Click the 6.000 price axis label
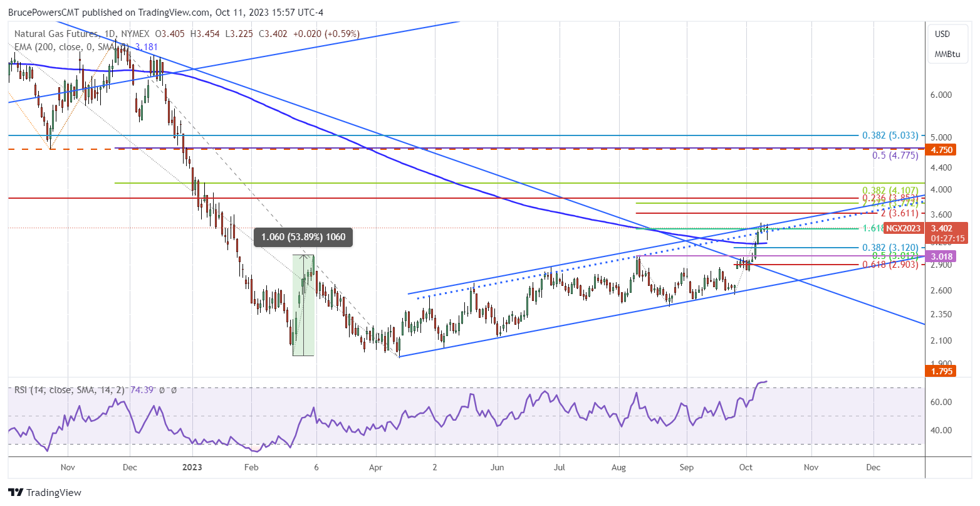980x506 pixels. (x=942, y=95)
